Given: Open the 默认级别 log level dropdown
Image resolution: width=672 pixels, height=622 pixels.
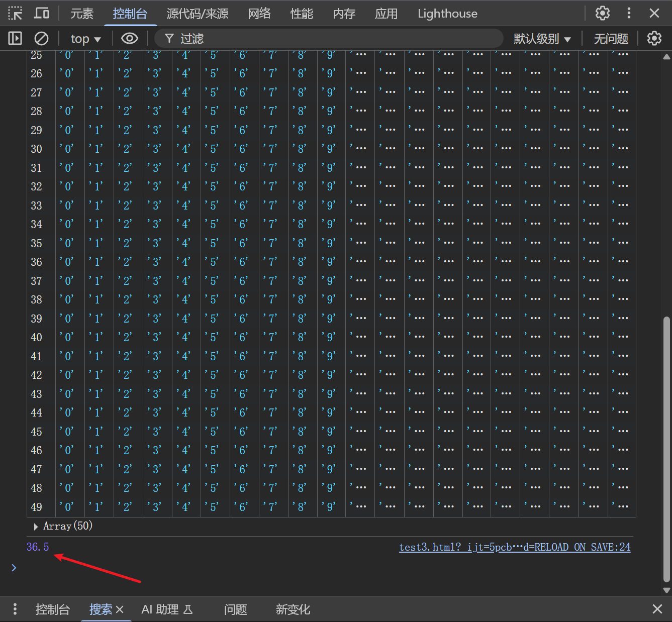Looking at the screenshot, I should click(x=542, y=39).
